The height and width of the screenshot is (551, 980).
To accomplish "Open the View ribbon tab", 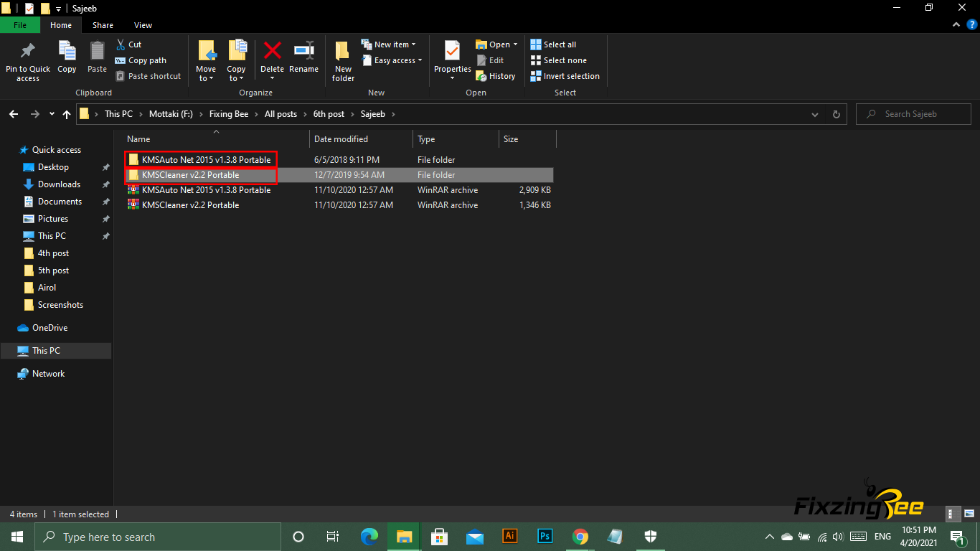I will click(x=143, y=25).
